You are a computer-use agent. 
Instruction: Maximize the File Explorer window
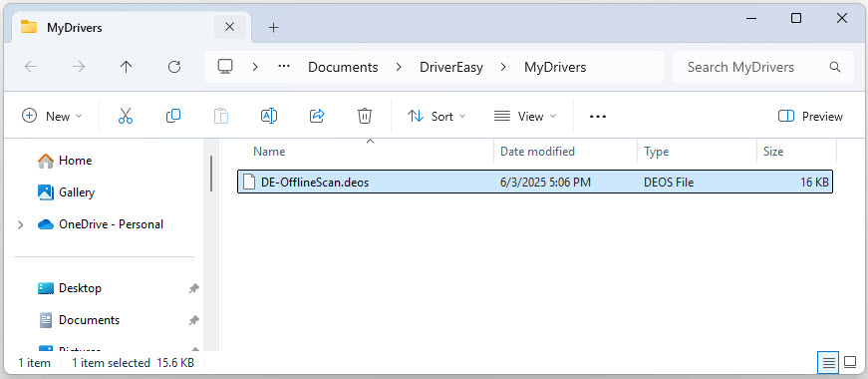coord(796,18)
